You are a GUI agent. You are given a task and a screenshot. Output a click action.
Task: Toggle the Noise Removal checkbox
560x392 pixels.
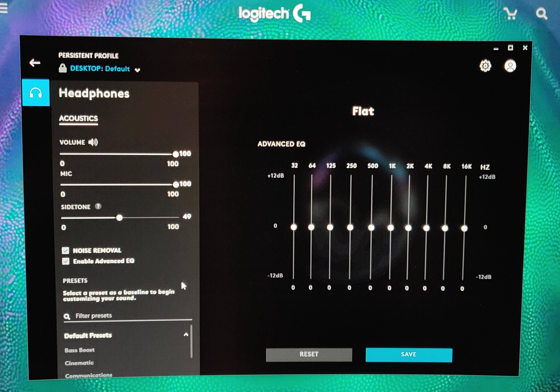(x=65, y=250)
